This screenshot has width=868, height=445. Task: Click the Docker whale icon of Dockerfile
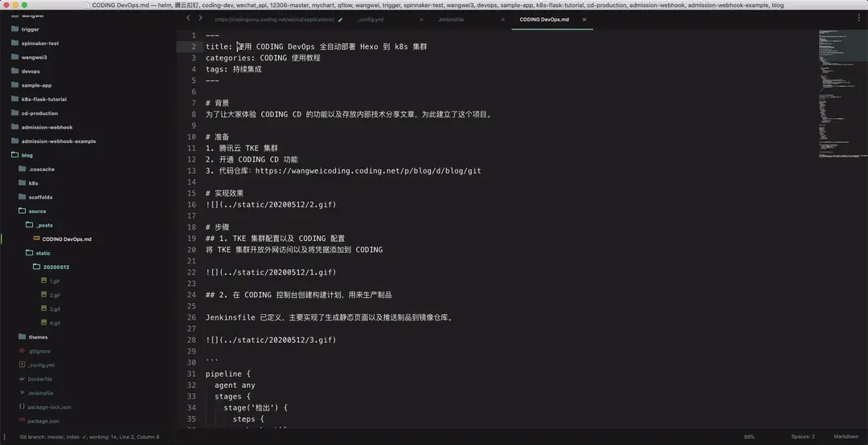click(x=23, y=378)
